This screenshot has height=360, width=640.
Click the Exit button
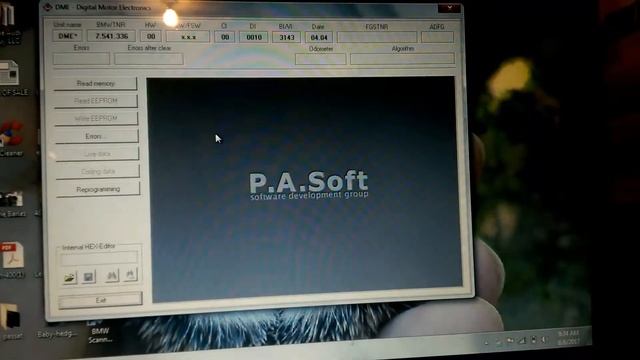click(x=100, y=300)
